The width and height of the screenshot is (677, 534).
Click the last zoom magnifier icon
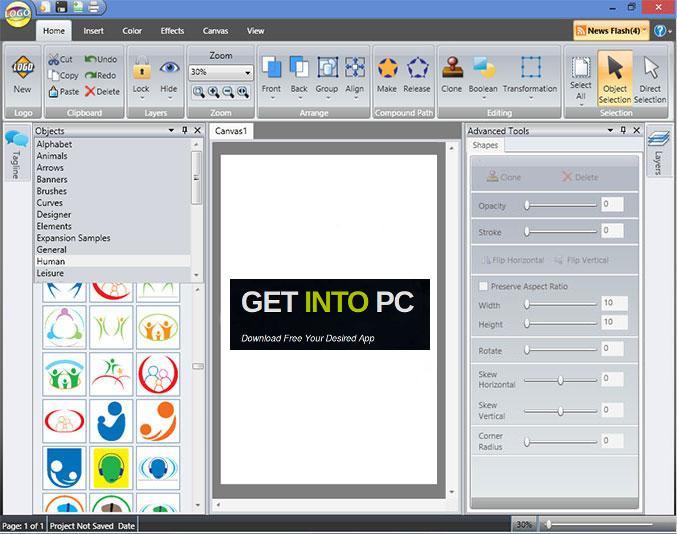click(x=243, y=92)
